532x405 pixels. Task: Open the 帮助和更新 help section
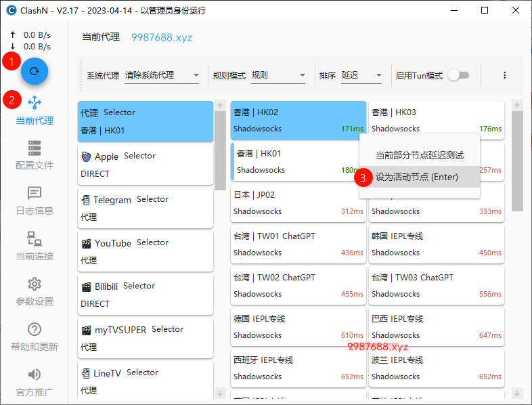click(x=35, y=337)
